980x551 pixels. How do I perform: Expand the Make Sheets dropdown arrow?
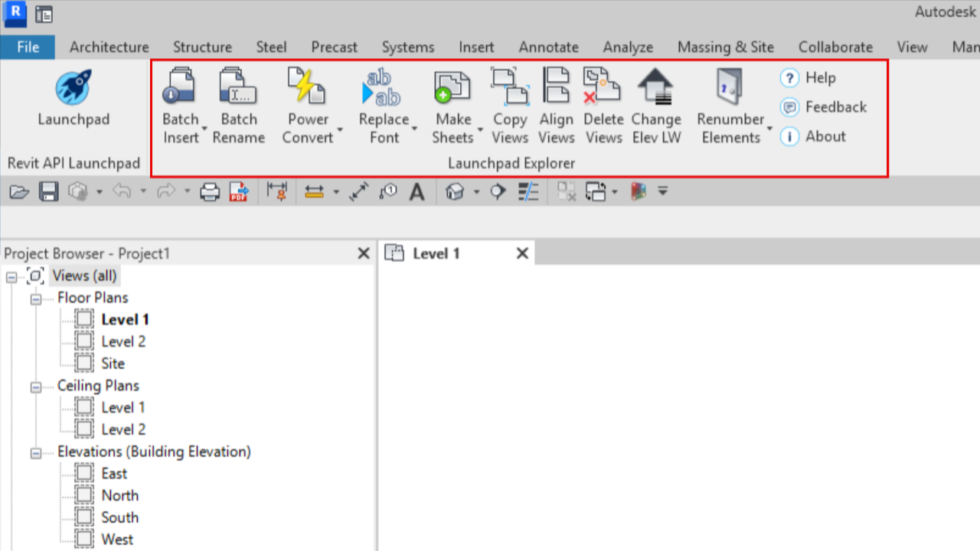[x=480, y=129]
